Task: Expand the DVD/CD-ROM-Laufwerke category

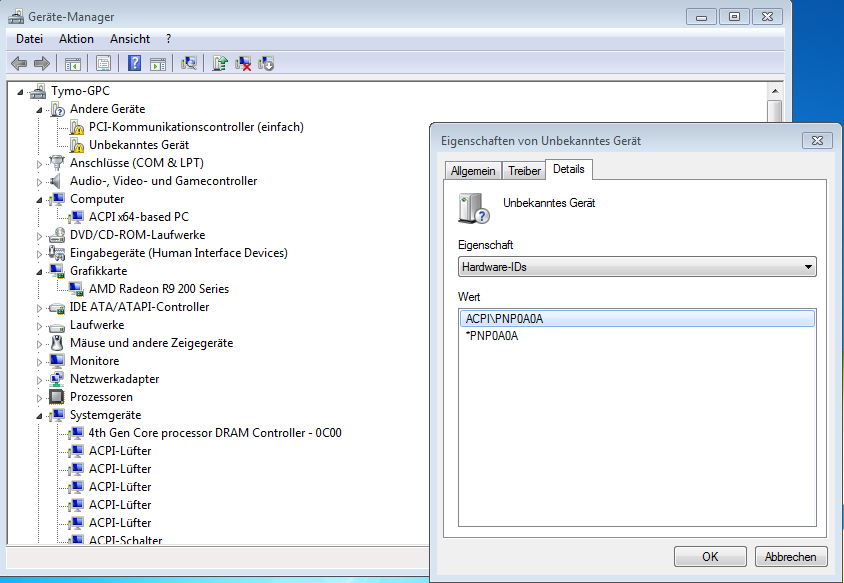Action: (x=39, y=236)
